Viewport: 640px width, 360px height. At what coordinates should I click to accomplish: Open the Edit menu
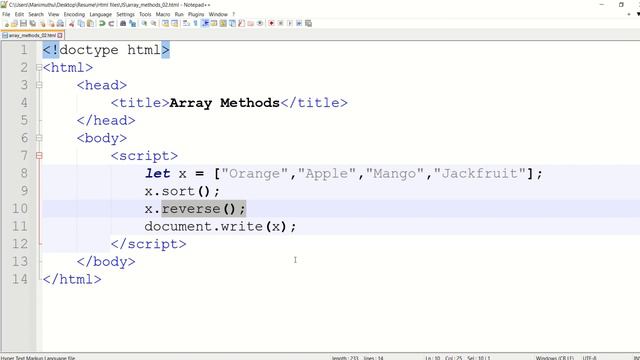click(19, 14)
